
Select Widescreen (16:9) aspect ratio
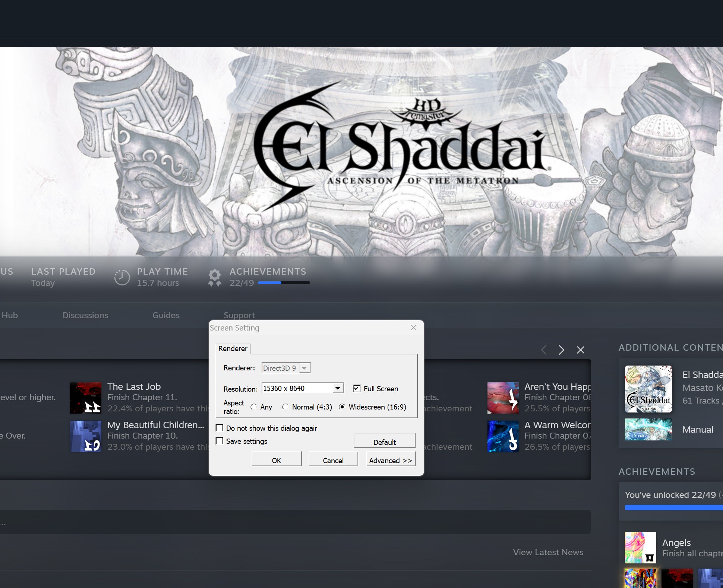click(342, 407)
